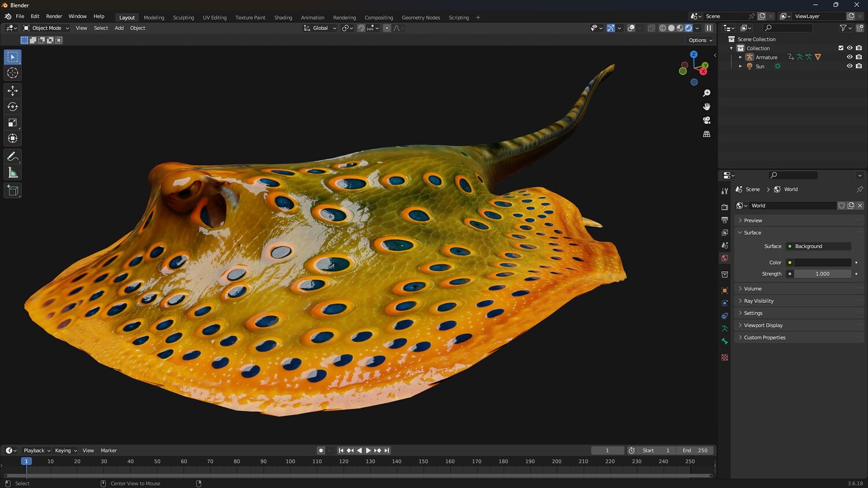The height and width of the screenshot is (488, 868).
Task: Click the world Color swatch
Action: 822,263
